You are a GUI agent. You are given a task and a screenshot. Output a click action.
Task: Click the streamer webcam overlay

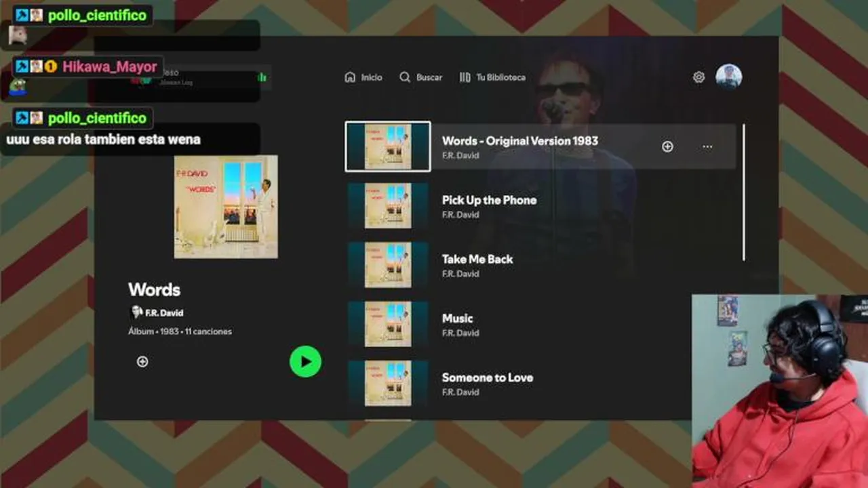(x=780, y=391)
